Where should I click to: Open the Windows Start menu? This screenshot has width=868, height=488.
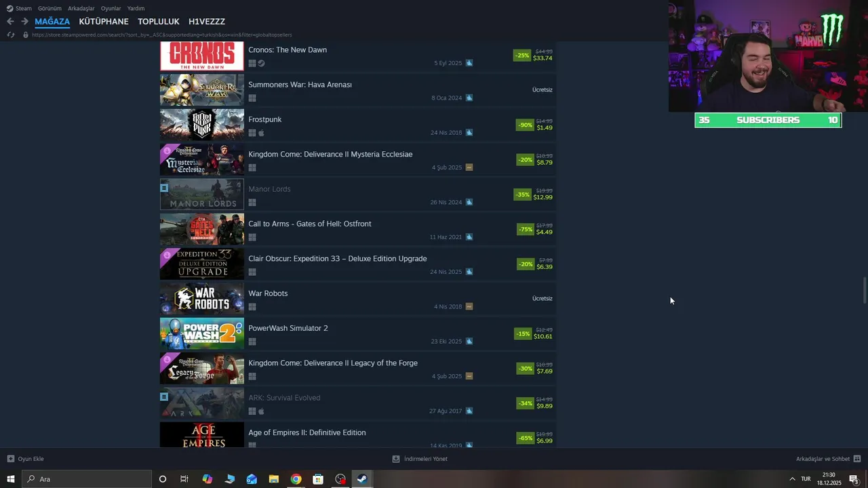[11, 479]
